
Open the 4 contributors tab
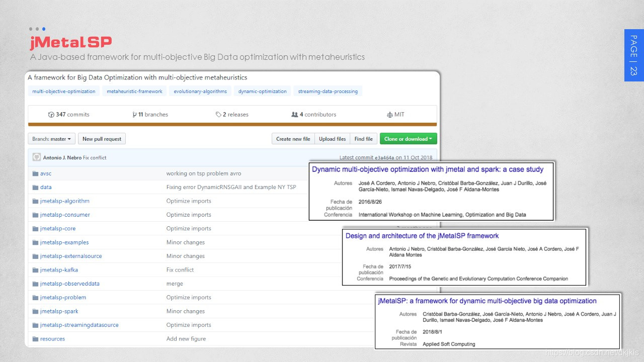pyautogui.click(x=314, y=115)
